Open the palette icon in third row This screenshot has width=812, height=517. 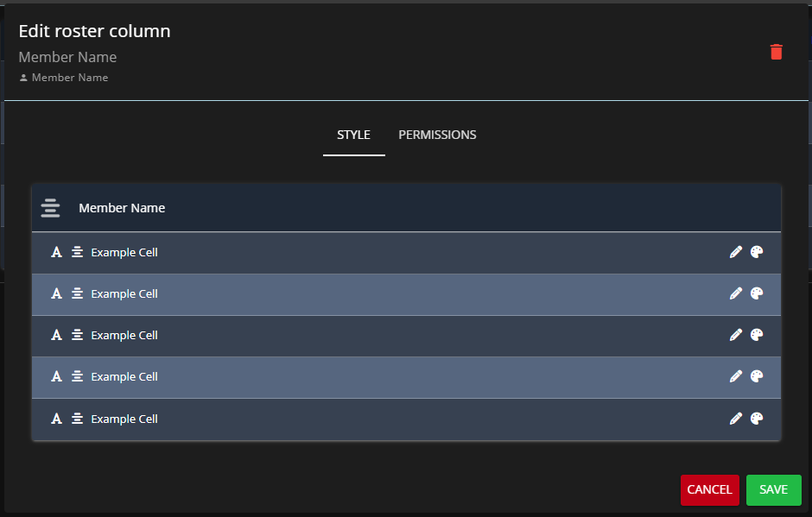pos(757,335)
